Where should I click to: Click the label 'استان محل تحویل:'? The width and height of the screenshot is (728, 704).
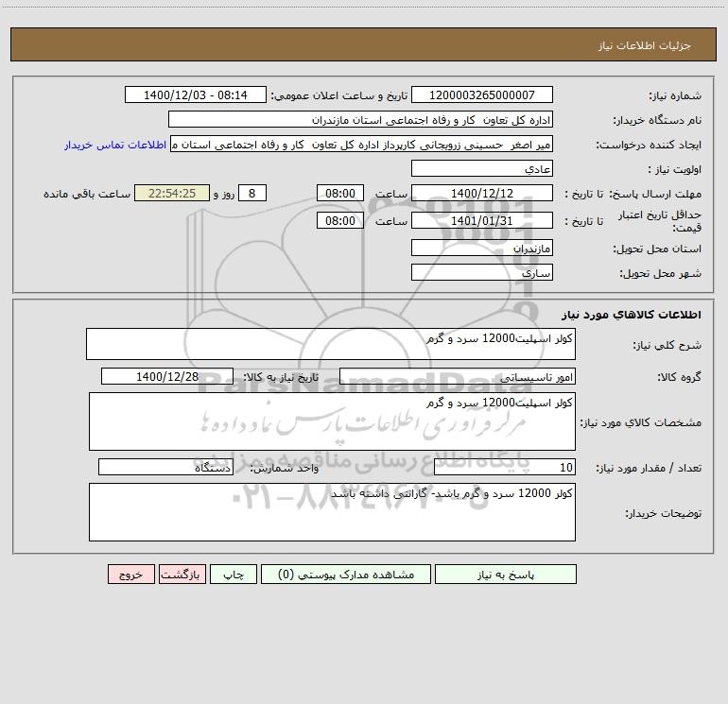[x=657, y=249]
